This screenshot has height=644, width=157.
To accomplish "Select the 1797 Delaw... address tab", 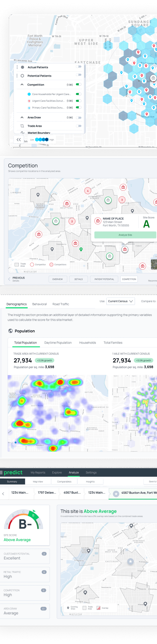I will (47, 493).
